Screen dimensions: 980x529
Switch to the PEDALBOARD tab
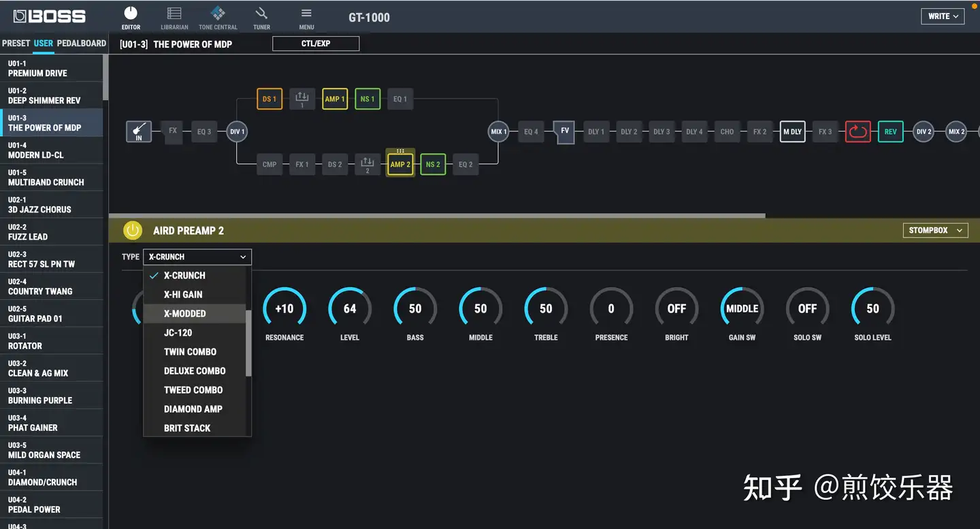[x=82, y=43]
